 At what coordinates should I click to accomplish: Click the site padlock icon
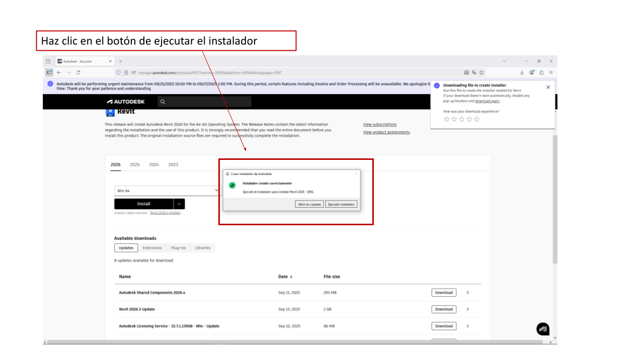pyautogui.click(x=126, y=72)
